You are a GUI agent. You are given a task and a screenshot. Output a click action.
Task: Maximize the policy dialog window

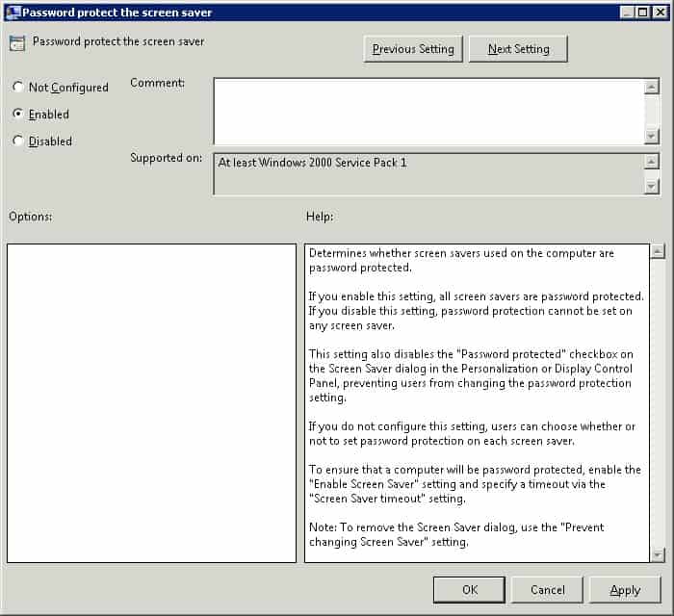click(642, 12)
